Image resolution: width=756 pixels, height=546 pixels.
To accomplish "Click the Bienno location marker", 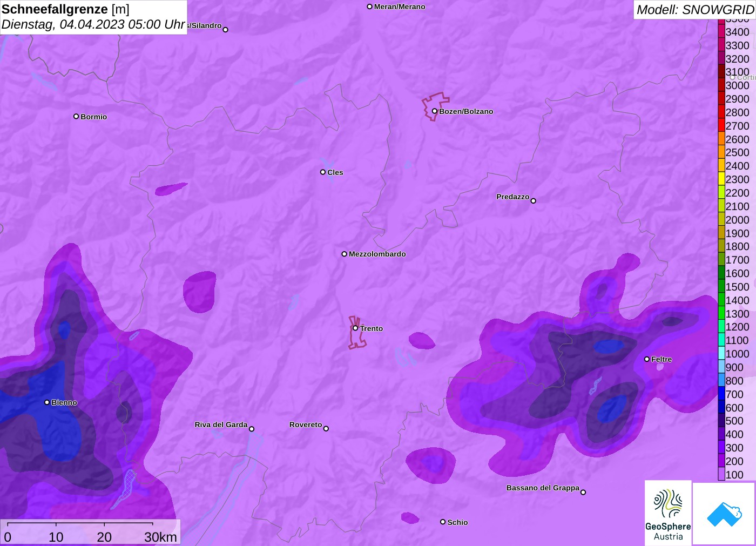I will tap(47, 402).
